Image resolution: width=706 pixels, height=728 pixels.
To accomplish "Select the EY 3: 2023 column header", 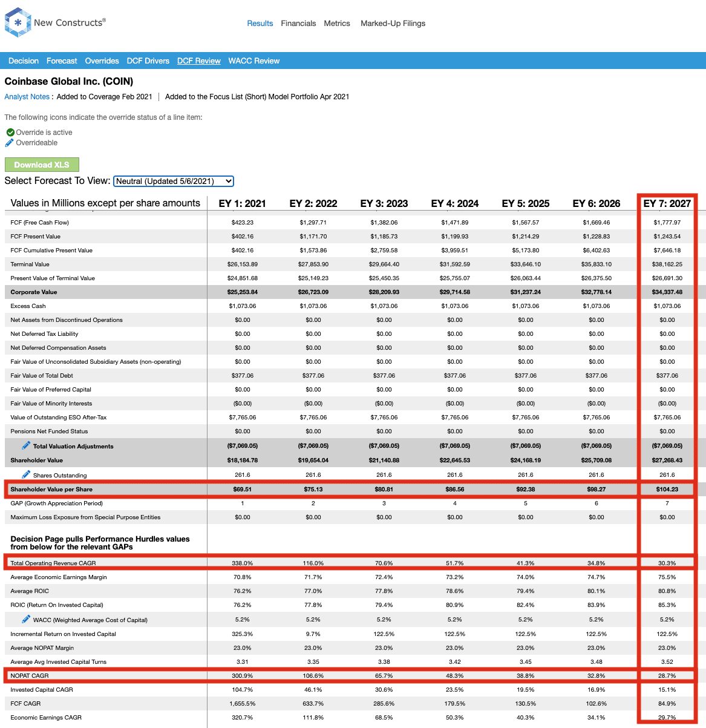I will pyautogui.click(x=384, y=203).
